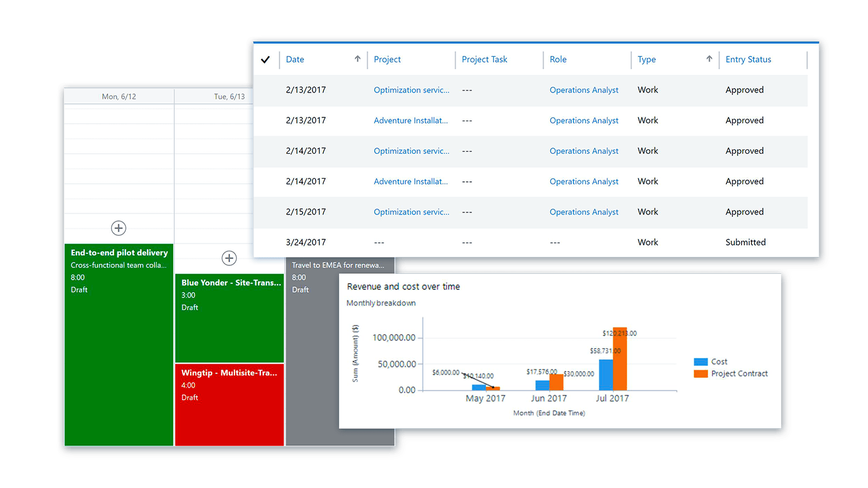Click the Project column header

(387, 60)
